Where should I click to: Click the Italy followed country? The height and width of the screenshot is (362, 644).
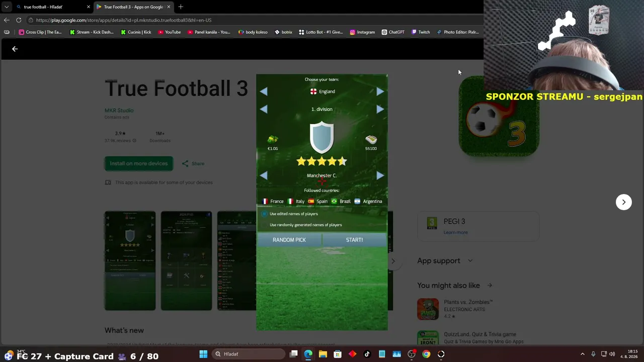pos(296,201)
